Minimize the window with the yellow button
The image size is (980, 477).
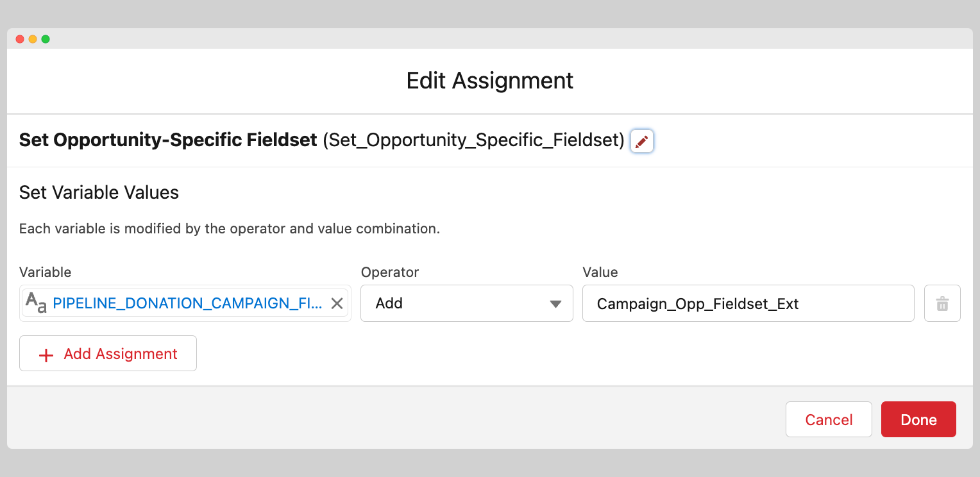coord(33,39)
